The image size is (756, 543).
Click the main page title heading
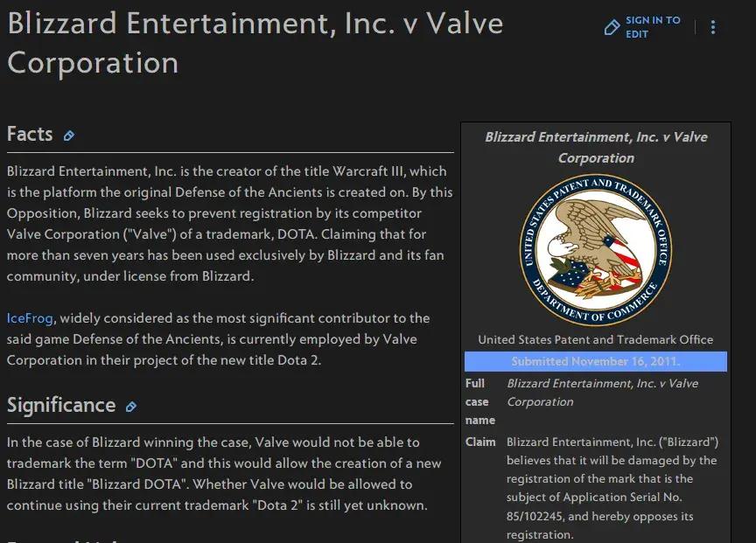[255, 42]
